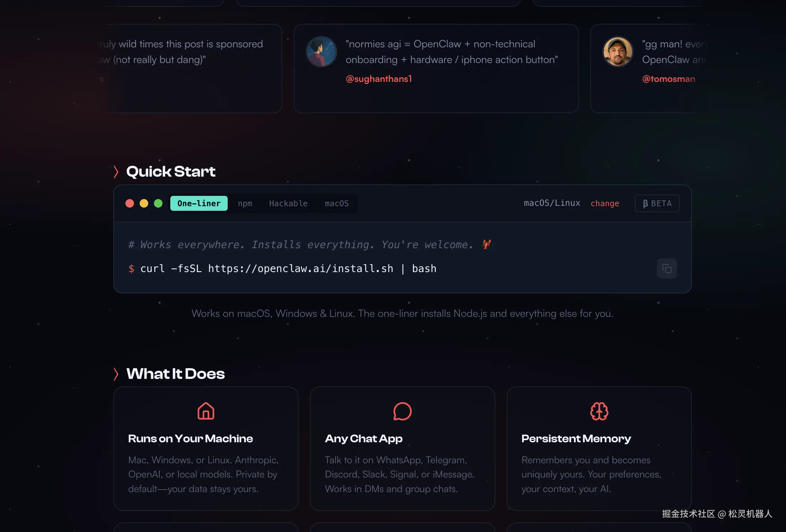This screenshot has width=786, height=532.
Task: Click the sughanthans1 avatar thumbnail
Action: click(321, 52)
